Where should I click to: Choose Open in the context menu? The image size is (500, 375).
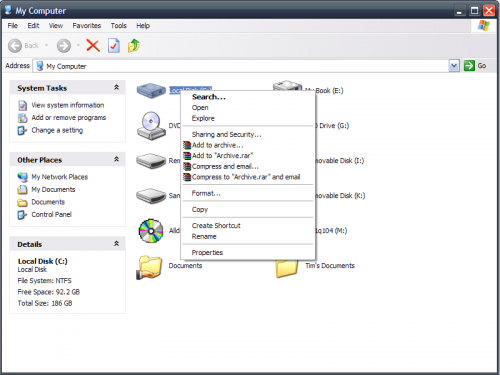click(248, 108)
